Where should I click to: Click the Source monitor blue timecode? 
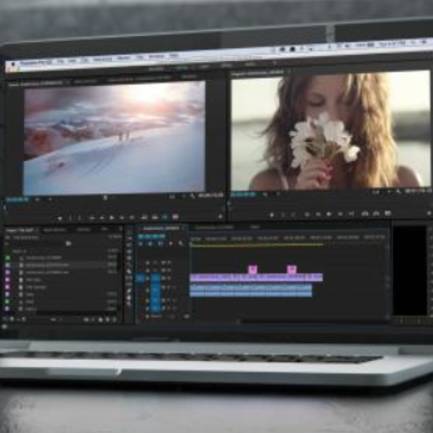click(x=18, y=200)
